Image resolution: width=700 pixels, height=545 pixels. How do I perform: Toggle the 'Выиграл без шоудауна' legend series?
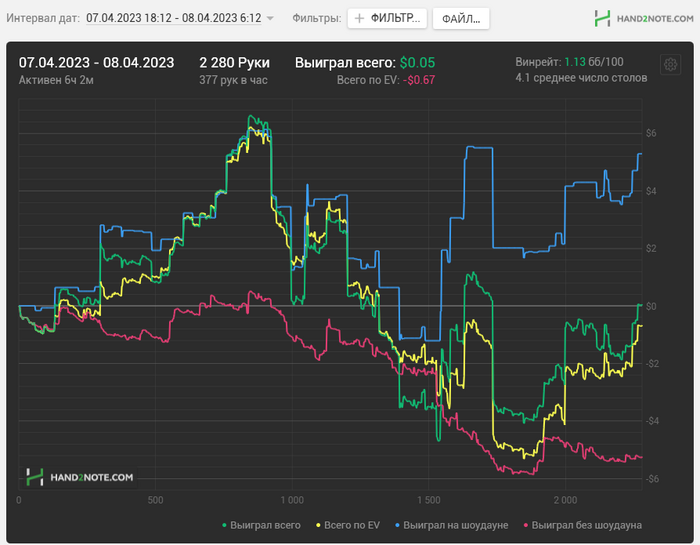click(583, 525)
